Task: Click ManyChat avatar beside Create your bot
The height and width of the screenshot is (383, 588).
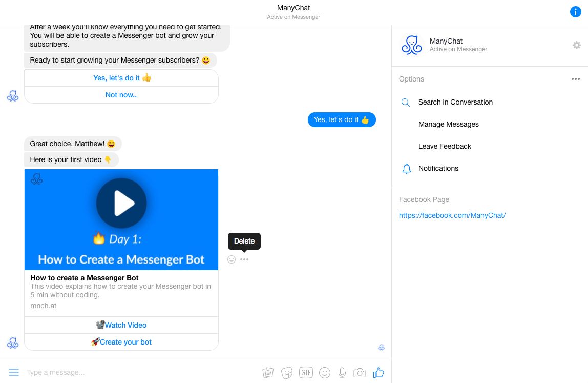Action: pos(13,343)
